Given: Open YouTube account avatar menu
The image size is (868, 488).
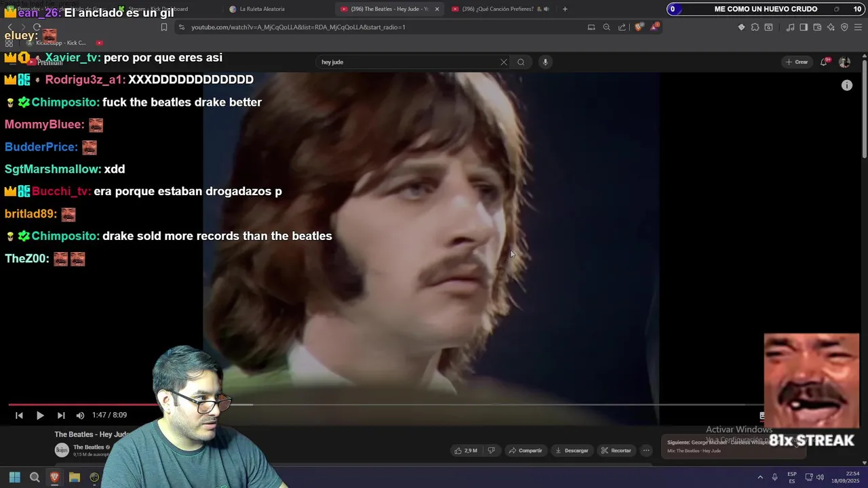Looking at the screenshot, I should 844,62.
